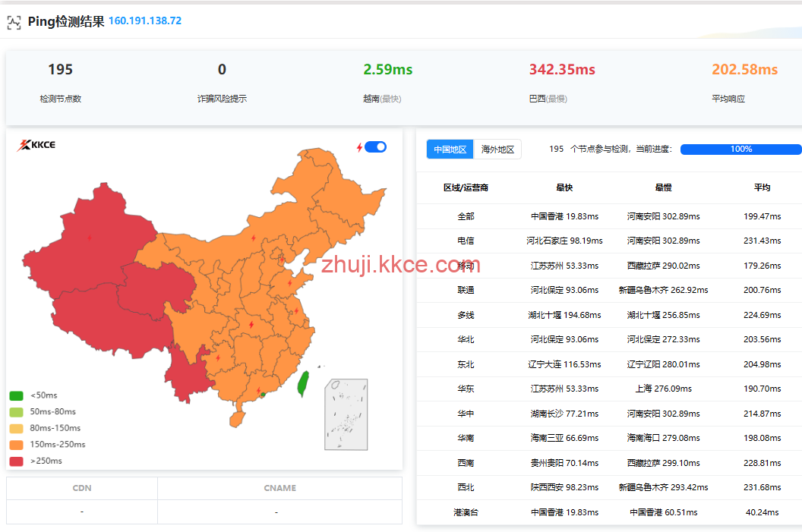Switch to the 中国地区 tab
Image resolution: width=802 pixels, height=532 pixels.
coord(450,150)
